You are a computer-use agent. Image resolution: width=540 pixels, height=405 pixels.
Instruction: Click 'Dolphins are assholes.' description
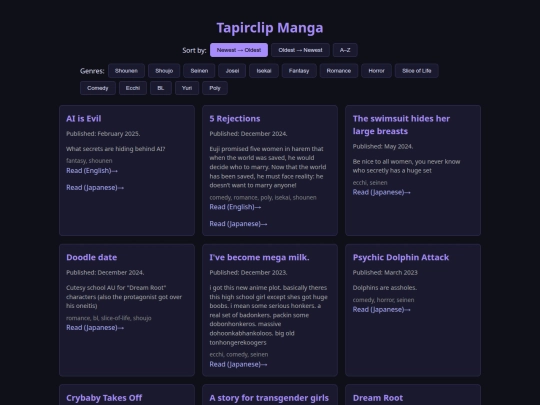click(x=385, y=288)
